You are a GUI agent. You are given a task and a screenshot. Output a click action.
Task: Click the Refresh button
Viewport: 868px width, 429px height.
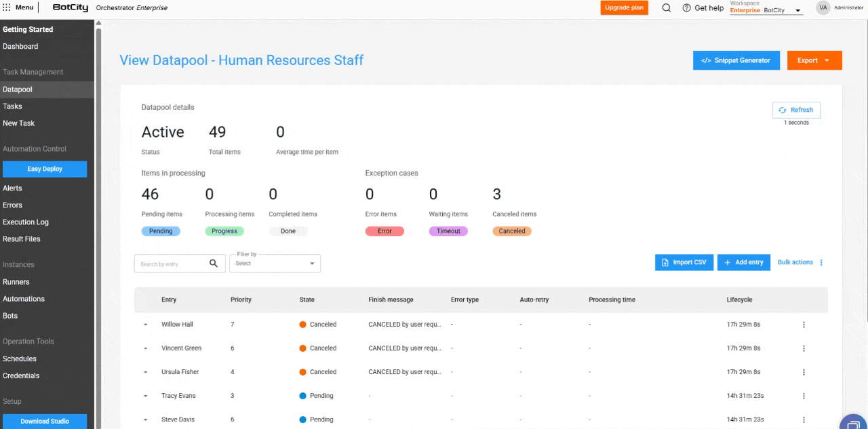(795, 110)
